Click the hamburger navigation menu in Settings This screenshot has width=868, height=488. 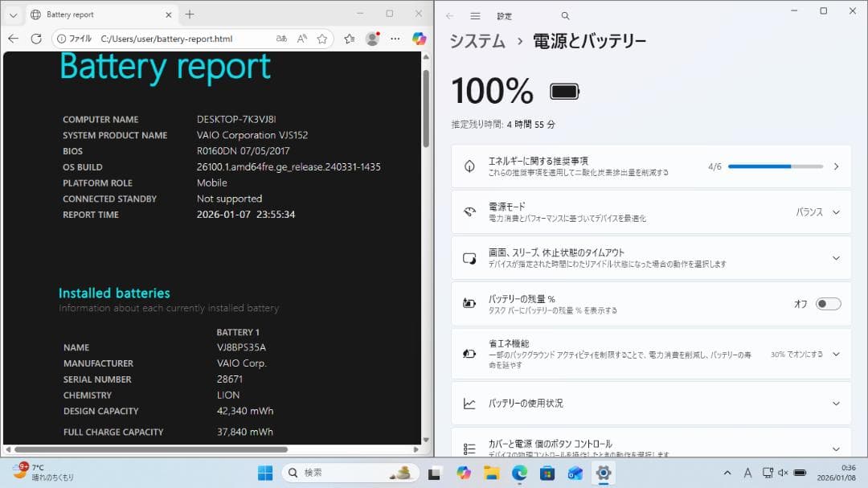tap(477, 15)
